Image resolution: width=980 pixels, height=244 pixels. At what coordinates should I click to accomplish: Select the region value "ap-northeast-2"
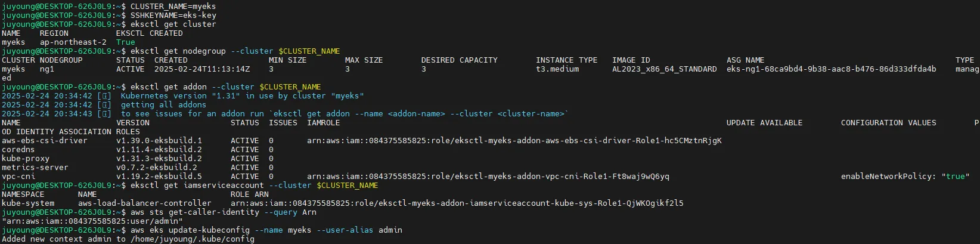pyautogui.click(x=73, y=42)
